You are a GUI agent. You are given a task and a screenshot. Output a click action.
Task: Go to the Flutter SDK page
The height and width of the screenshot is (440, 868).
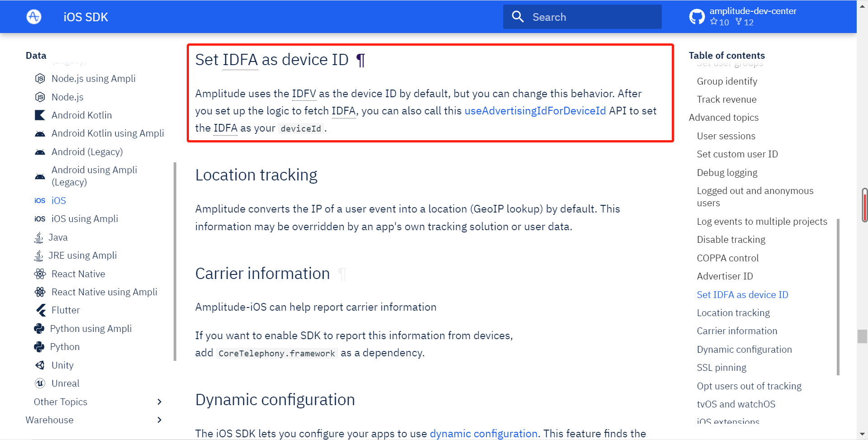point(66,310)
